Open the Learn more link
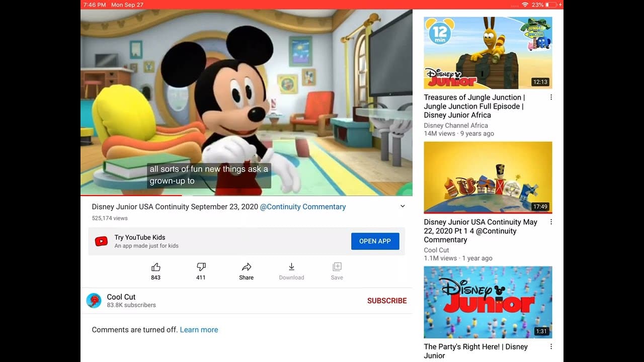644x362 pixels. 199,330
